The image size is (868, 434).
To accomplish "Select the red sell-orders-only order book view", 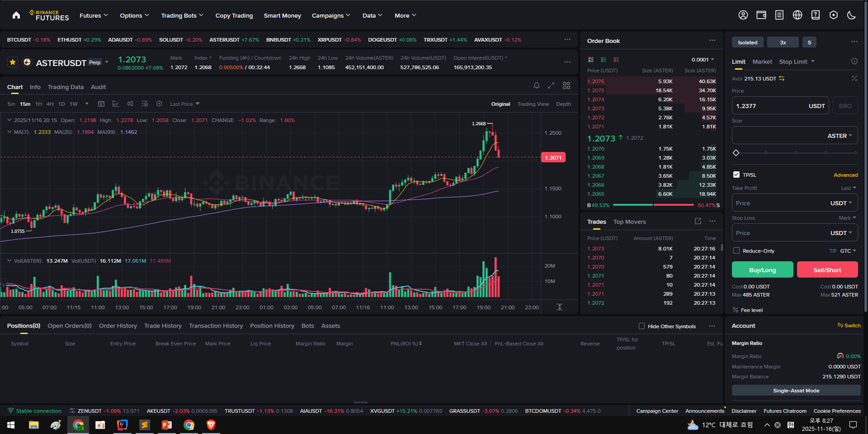I will [x=616, y=60].
